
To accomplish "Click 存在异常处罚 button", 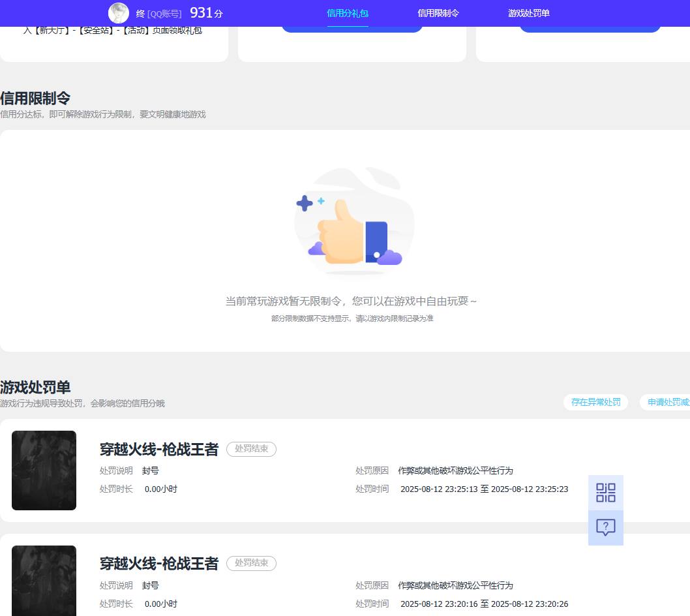I will point(596,402).
